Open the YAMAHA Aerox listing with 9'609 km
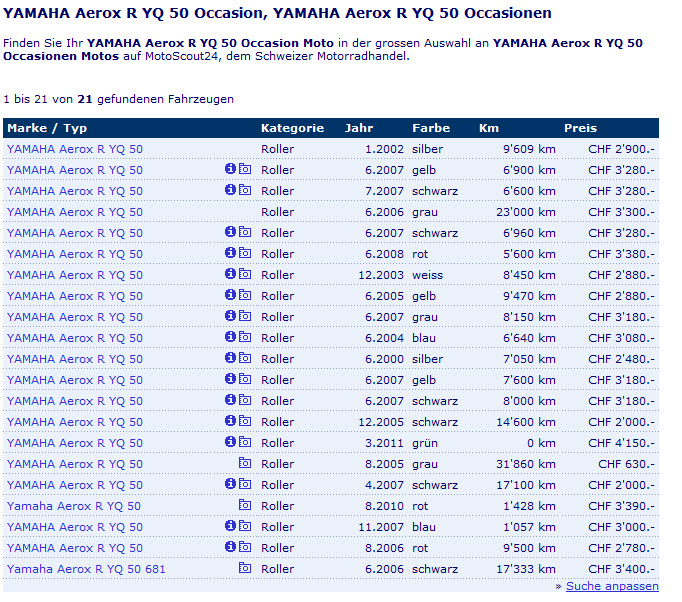The width and height of the screenshot is (682, 602). [x=75, y=149]
